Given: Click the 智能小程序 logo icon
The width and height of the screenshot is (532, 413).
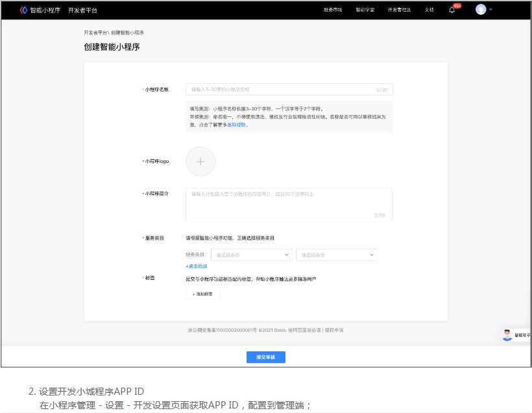Looking at the screenshot, I should pyautogui.click(x=24, y=10).
